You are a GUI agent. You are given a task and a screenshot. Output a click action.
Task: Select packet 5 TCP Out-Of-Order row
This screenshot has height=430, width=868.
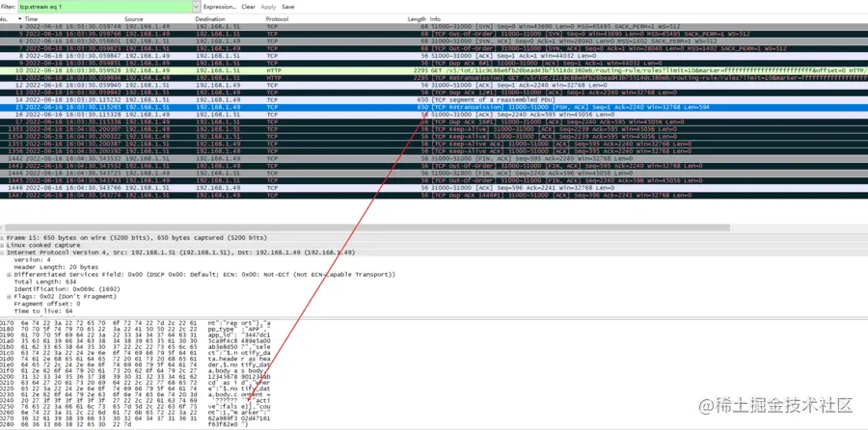(434, 34)
